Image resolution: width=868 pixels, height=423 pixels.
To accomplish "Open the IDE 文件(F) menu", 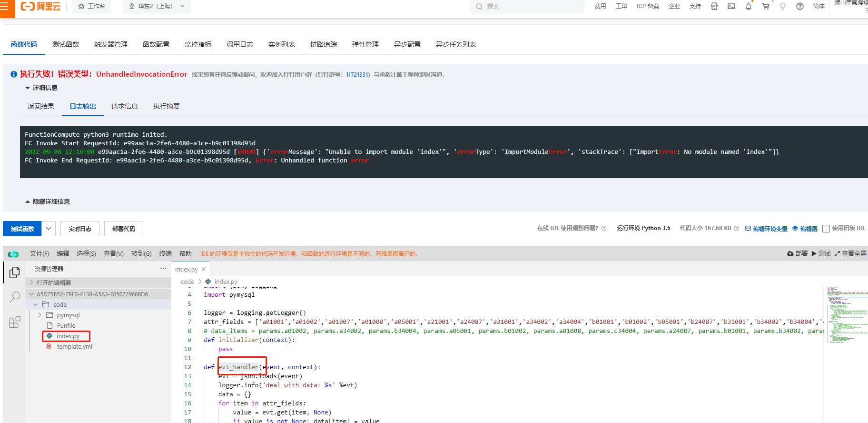I will pyautogui.click(x=39, y=253).
